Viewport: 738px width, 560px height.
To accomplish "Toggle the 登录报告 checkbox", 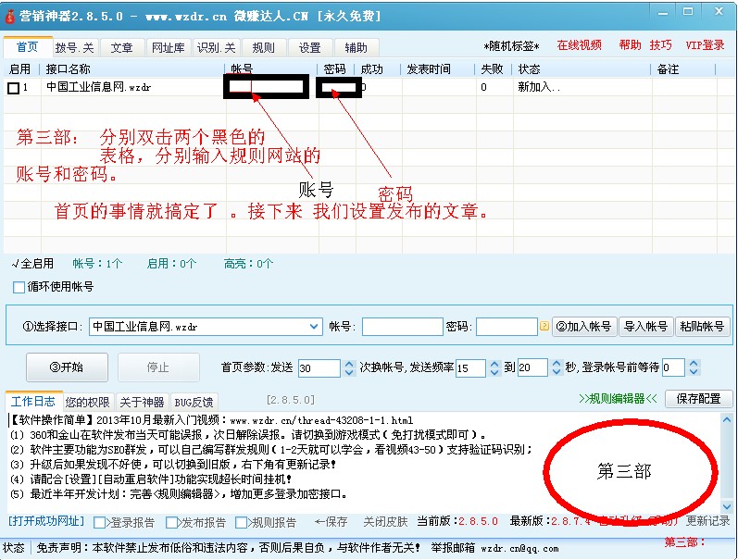I will 100,522.
